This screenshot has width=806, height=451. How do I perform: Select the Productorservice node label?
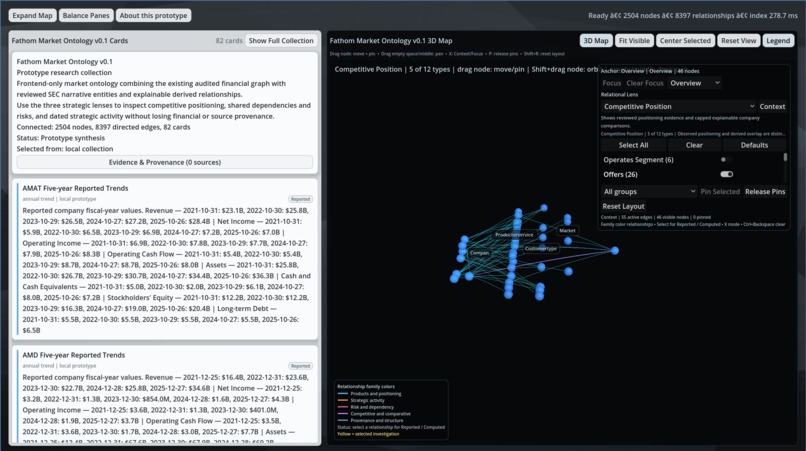click(x=514, y=234)
